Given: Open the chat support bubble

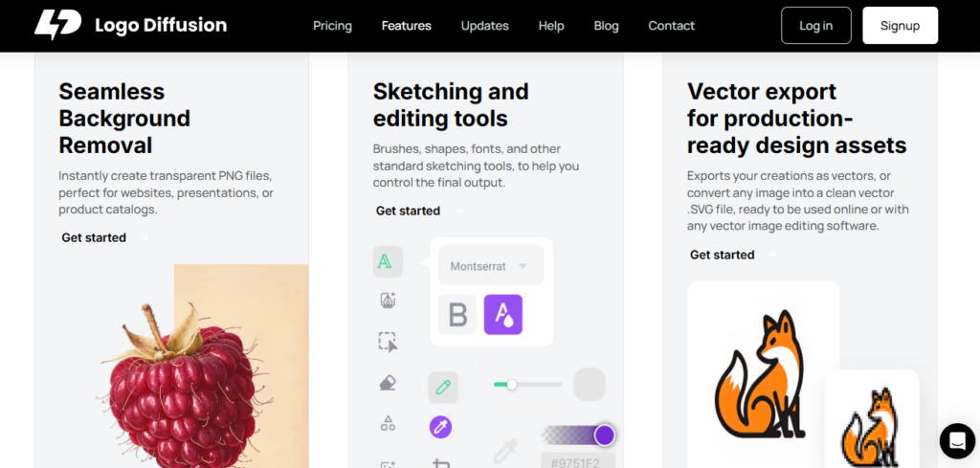Looking at the screenshot, I should (956, 440).
